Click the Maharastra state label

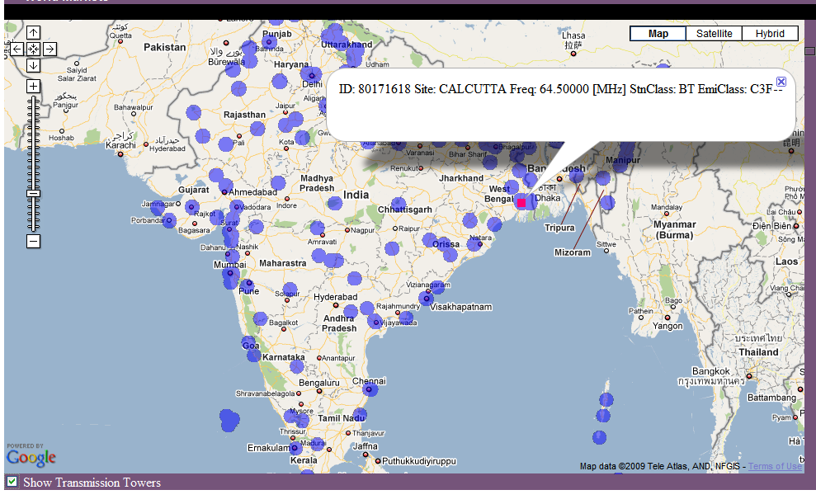pos(282,264)
